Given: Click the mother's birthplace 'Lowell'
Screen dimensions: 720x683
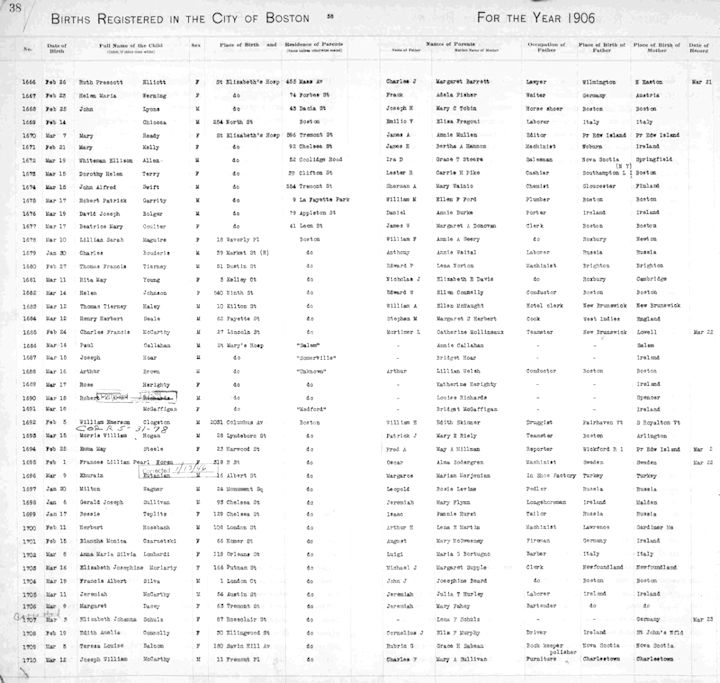Looking at the screenshot, I should coord(646,332).
